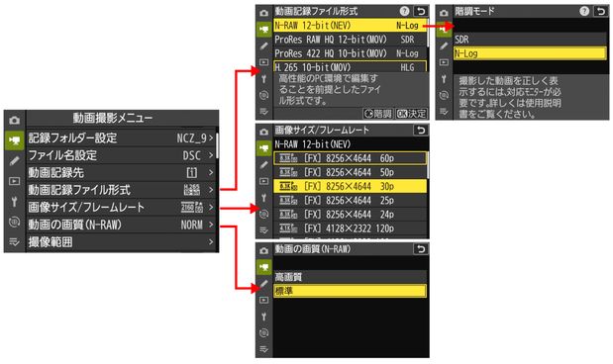Click back arrow icon in 階調モード screen

600,11
